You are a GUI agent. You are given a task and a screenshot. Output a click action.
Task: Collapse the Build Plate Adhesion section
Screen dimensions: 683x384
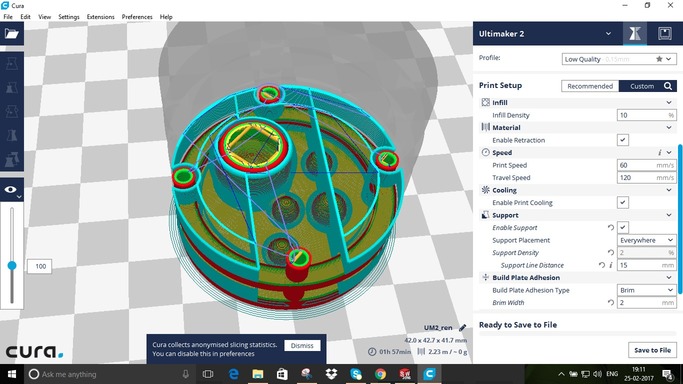click(669, 277)
